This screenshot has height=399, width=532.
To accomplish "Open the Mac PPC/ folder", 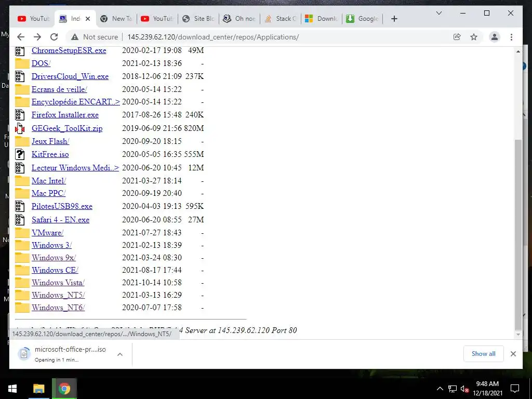I will pyautogui.click(x=48, y=193).
